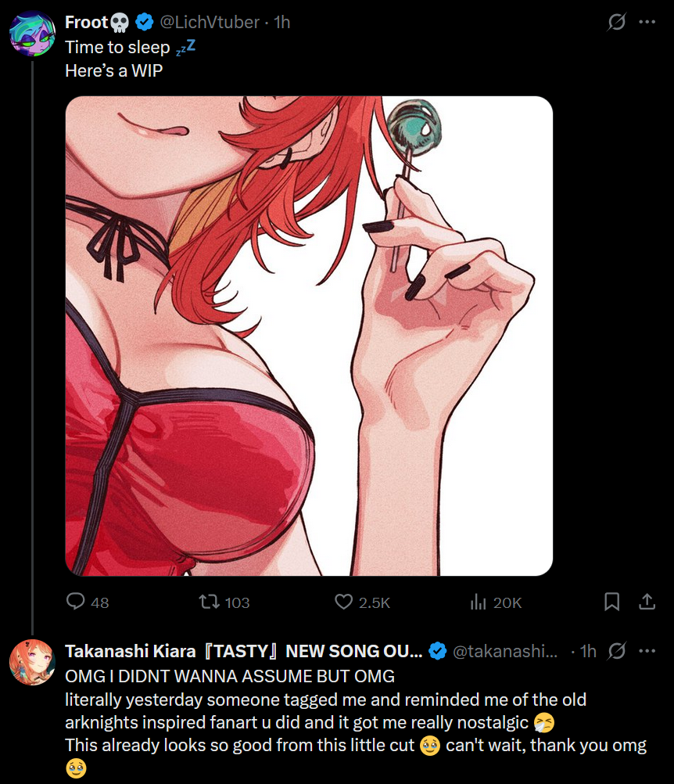674x784 pixels.
Task: Bookmark Froot's tweet
Action: [x=611, y=602]
